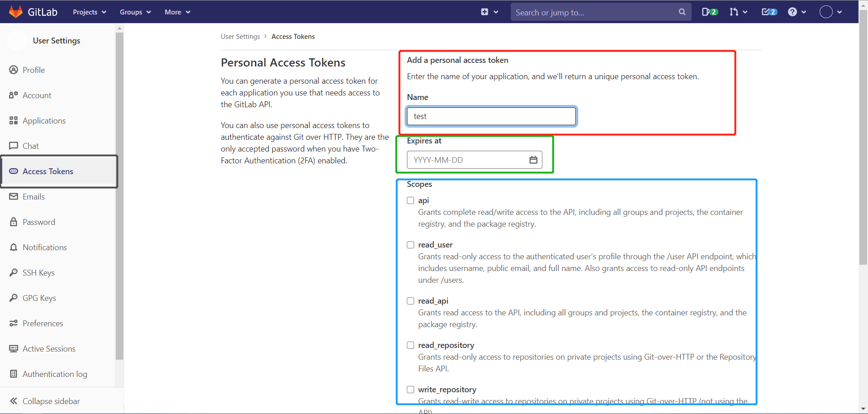Click the Account sidebar icon
This screenshot has width=868, height=414.
tap(14, 95)
